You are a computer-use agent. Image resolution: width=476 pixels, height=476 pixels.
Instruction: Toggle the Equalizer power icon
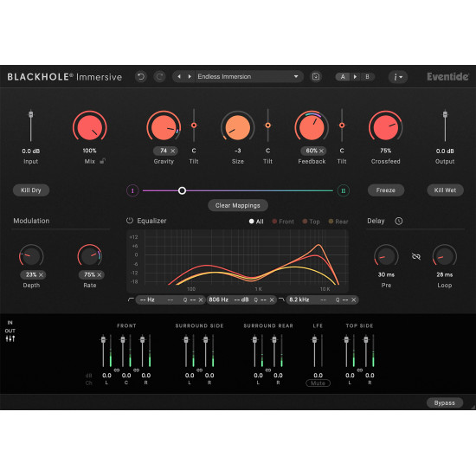[130, 221]
